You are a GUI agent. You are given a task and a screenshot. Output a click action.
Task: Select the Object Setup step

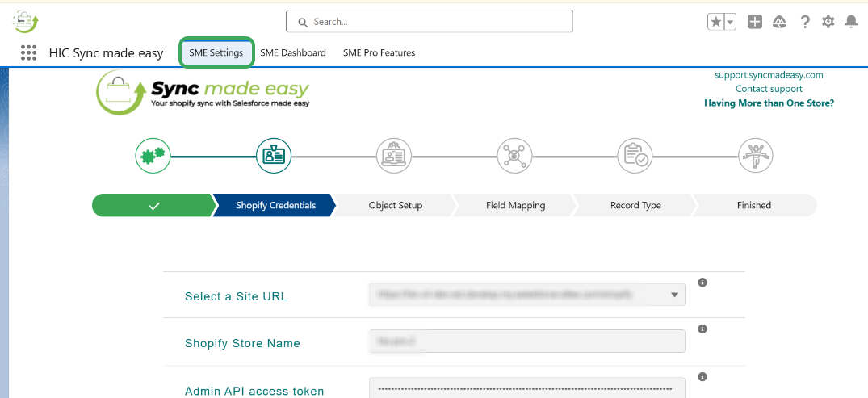pos(396,205)
